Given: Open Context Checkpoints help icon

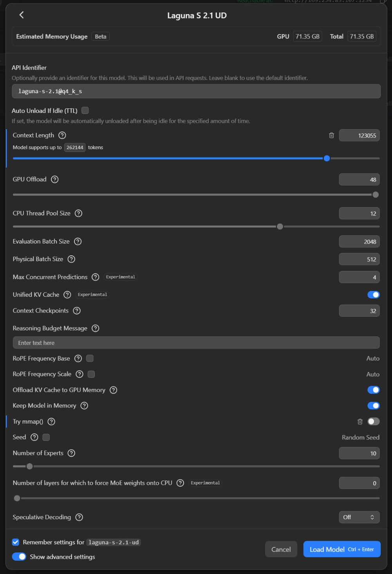Looking at the screenshot, I should click(77, 311).
